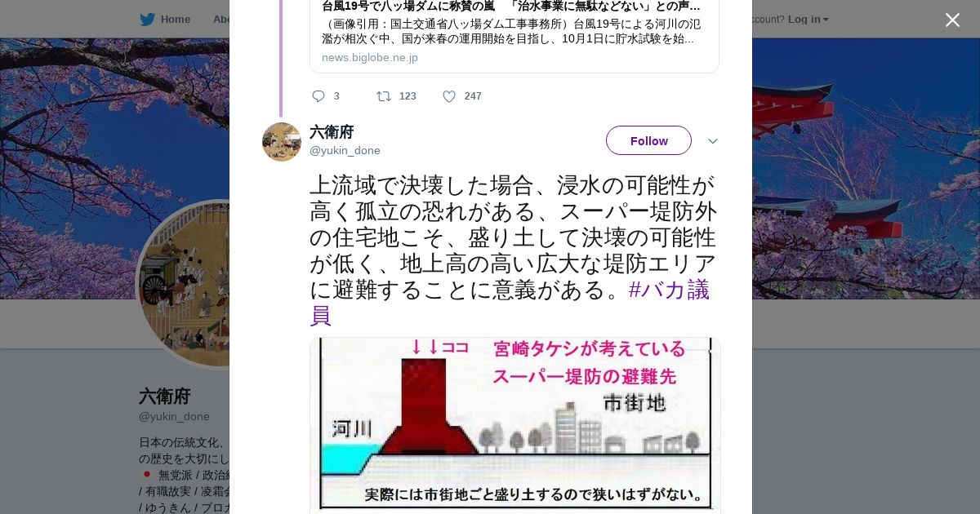Click the @yukin_done handle in the tweet
This screenshot has width=980, height=514.
point(345,151)
